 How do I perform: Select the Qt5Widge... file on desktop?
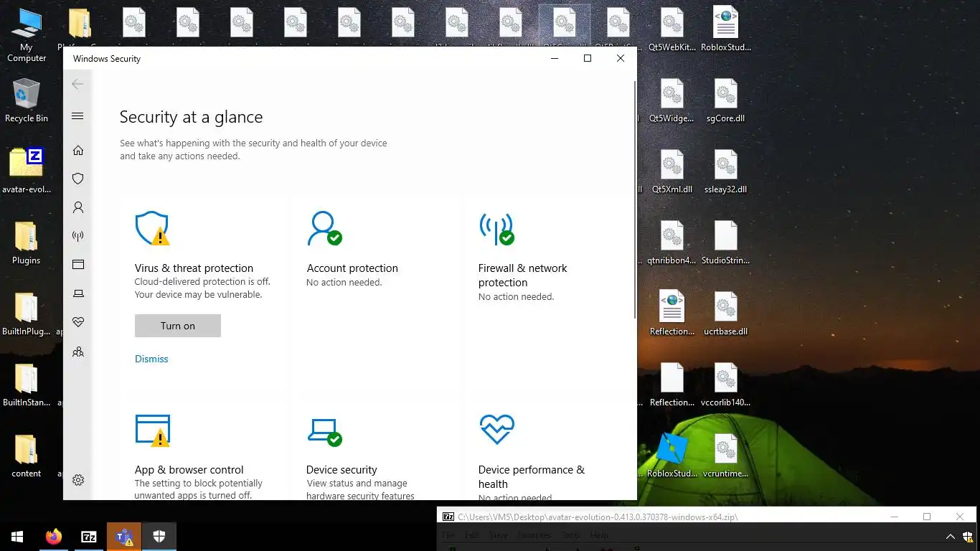(x=672, y=100)
